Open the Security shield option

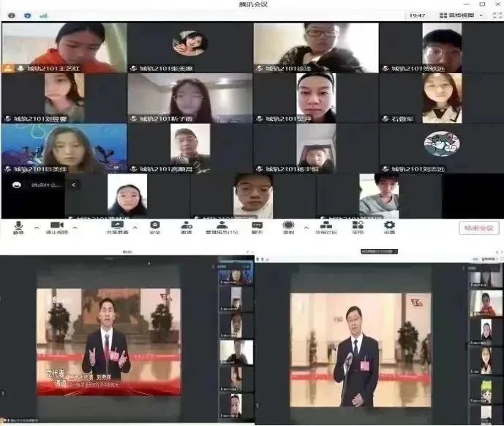click(155, 227)
